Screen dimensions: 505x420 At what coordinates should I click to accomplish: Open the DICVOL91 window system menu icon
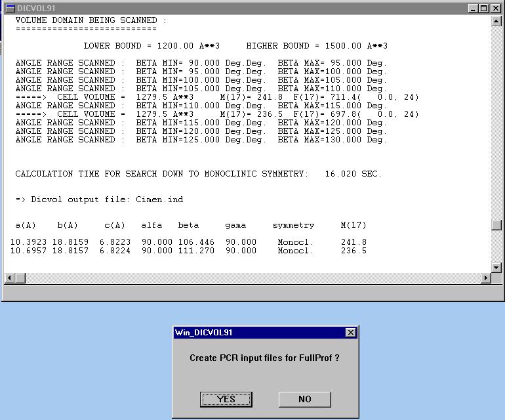[x=10, y=8]
